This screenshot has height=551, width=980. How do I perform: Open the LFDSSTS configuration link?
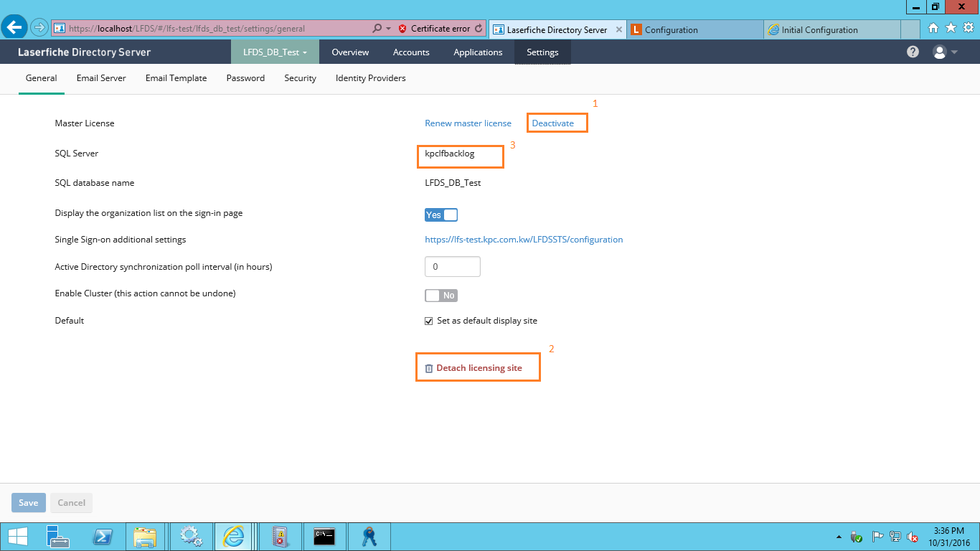pyautogui.click(x=524, y=240)
